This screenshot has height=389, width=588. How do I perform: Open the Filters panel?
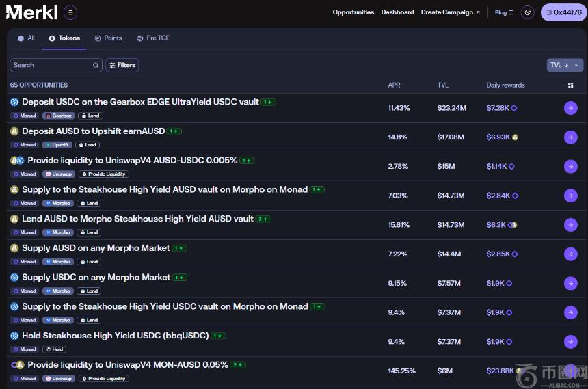pos(122,65)
